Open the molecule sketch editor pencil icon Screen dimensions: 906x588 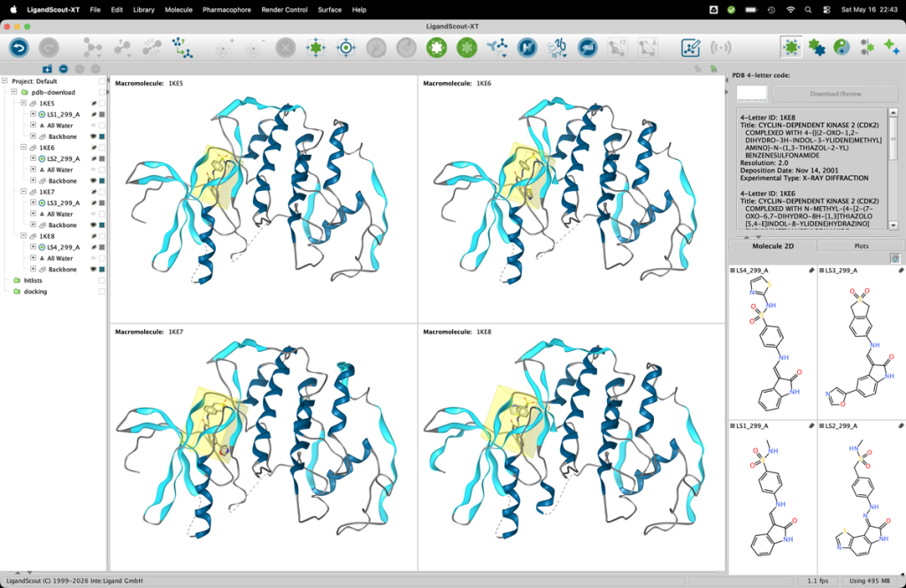click(690, 48)
